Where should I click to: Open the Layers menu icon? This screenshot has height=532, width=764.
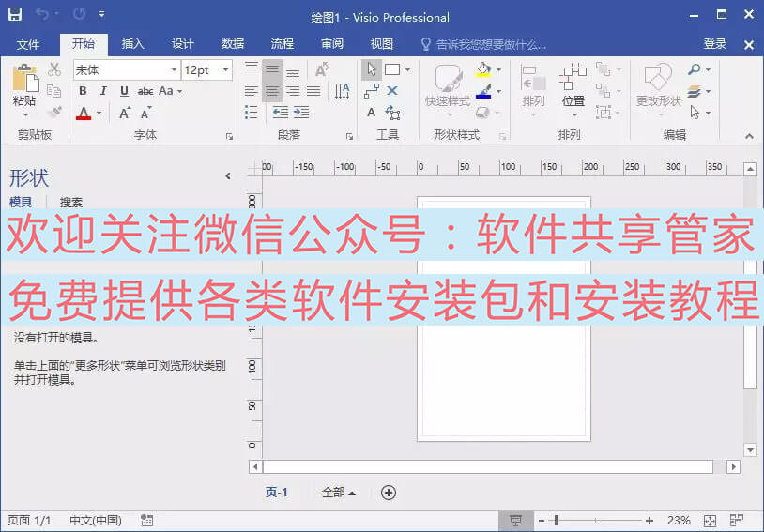[x=698, y=91]
